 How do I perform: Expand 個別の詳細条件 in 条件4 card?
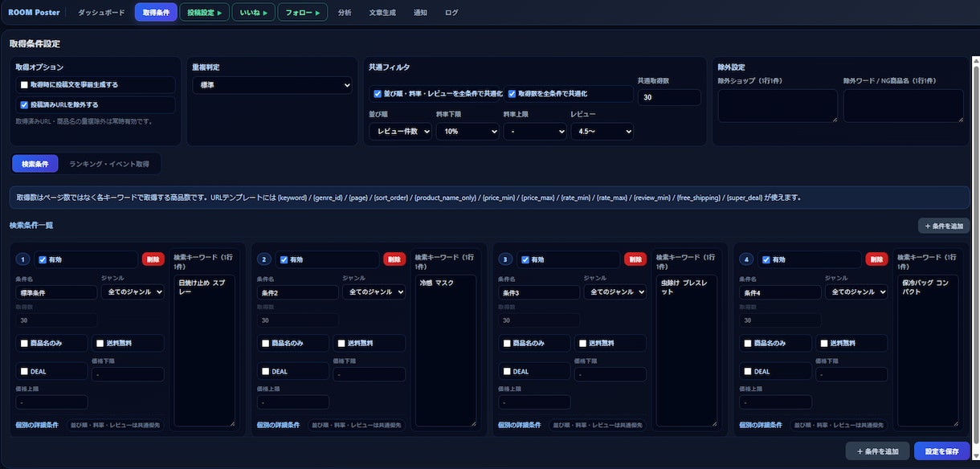click(x=761, y=424)
